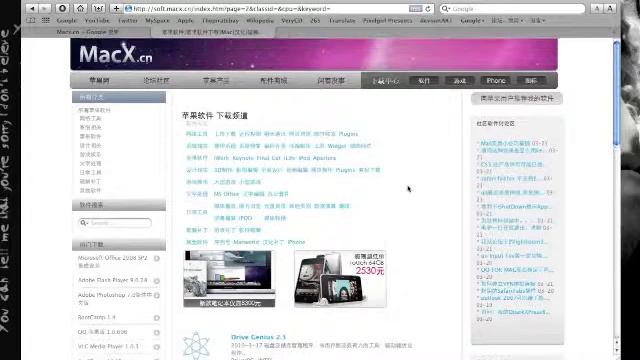Click the Google search field
Viewport: 640px width, 360px height.
point(512,9)
